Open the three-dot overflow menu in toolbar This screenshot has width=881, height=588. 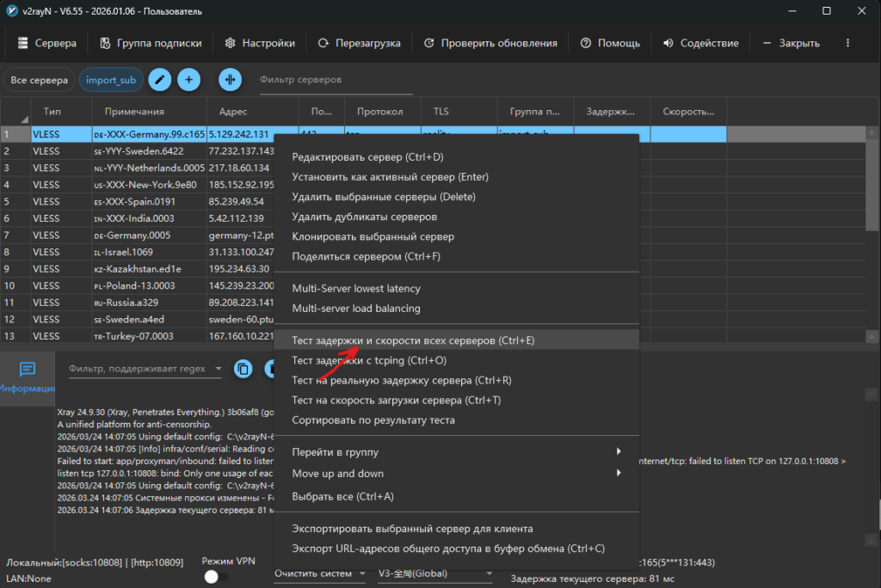(848, 43)
